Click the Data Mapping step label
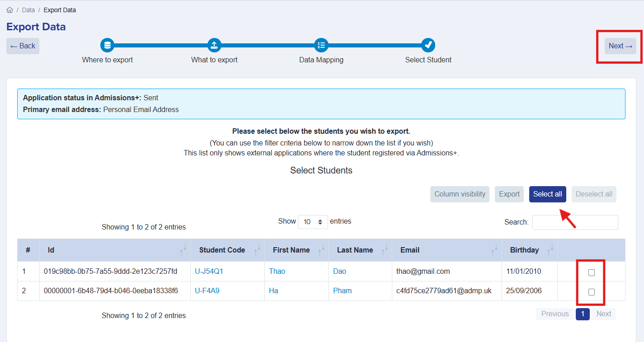 click(321, 60)
